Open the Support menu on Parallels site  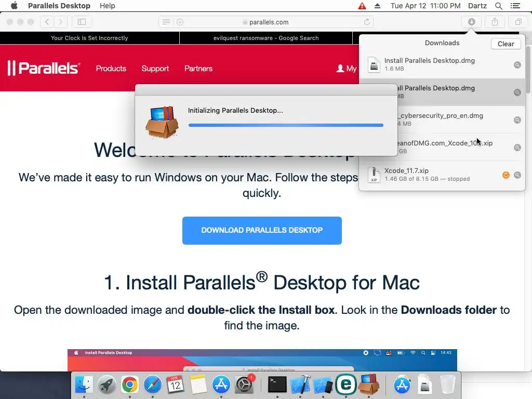coord(155,69)
